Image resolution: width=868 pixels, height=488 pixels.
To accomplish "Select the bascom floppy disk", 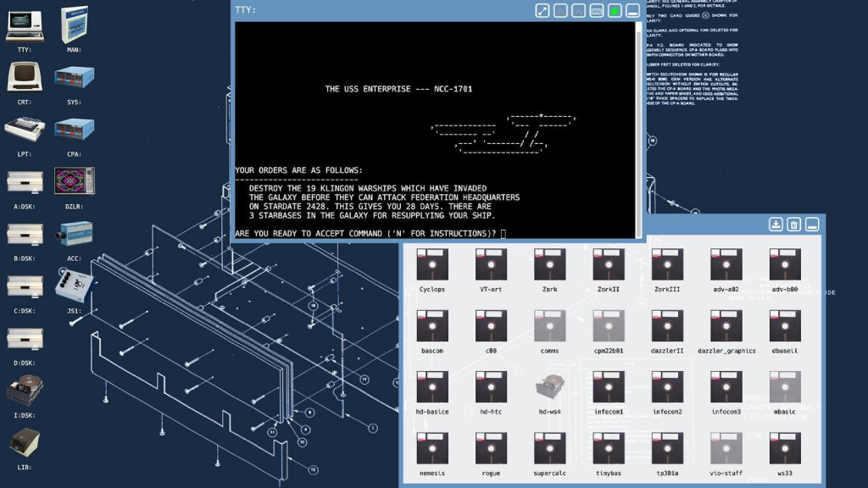I will 432,326.
